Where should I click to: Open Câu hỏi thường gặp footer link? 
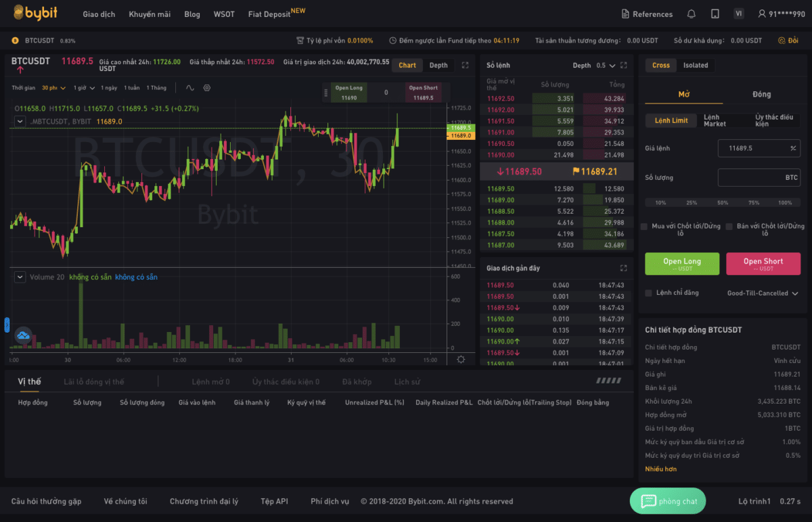46,501
